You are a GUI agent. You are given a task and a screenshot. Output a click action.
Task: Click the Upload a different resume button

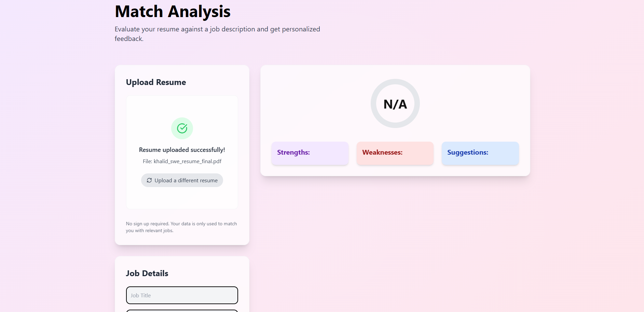click(x=182, y=180)
